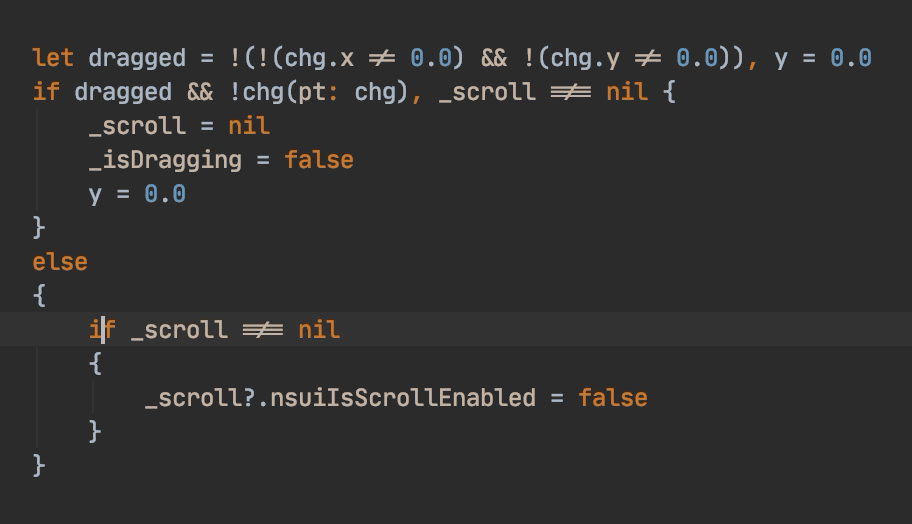Click 'nil' on the highlighted line
The width and height of the screenshot is (912, 524).
319,330
